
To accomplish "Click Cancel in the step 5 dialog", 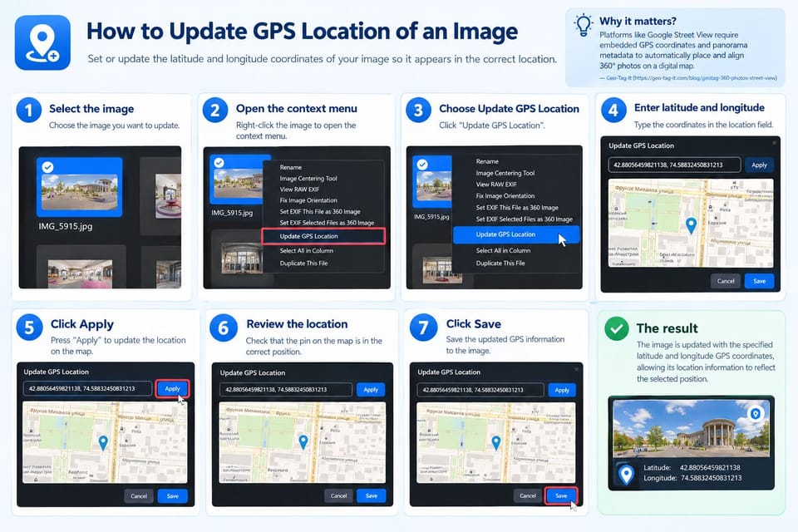I will point(139,496).
